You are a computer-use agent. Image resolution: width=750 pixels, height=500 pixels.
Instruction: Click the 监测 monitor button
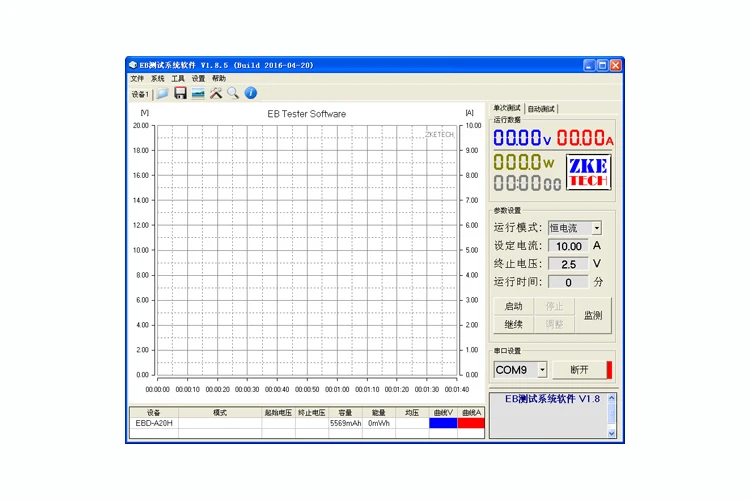coord(593,315)
